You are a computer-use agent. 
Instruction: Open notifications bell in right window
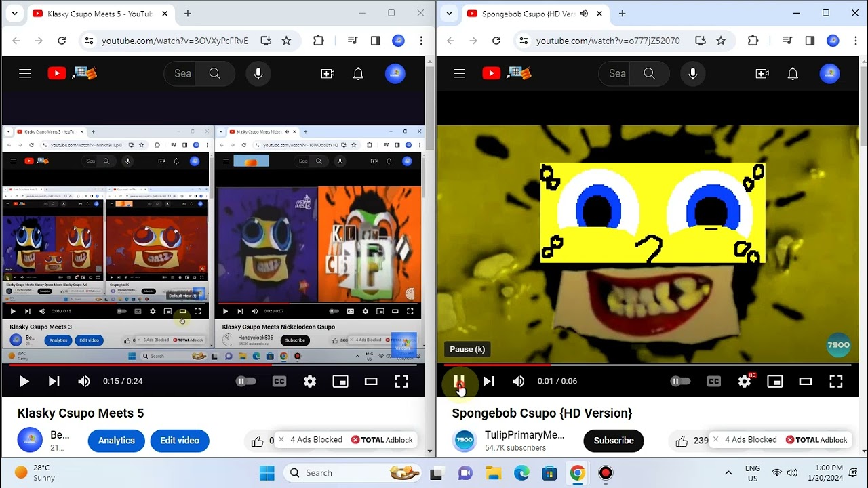(x=793, y=74)
